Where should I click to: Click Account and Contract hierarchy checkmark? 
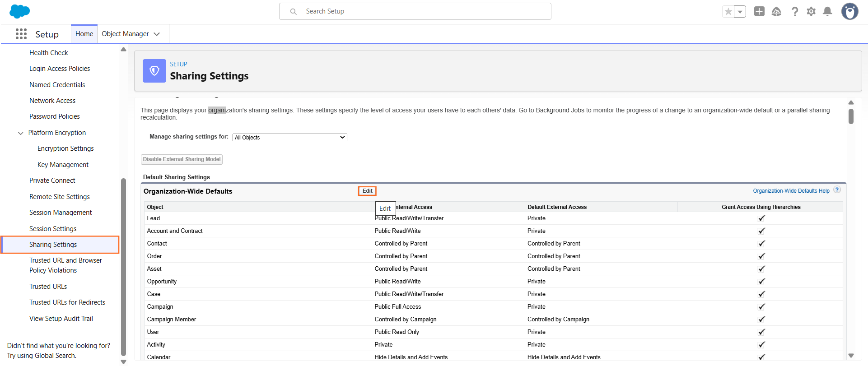761,231
